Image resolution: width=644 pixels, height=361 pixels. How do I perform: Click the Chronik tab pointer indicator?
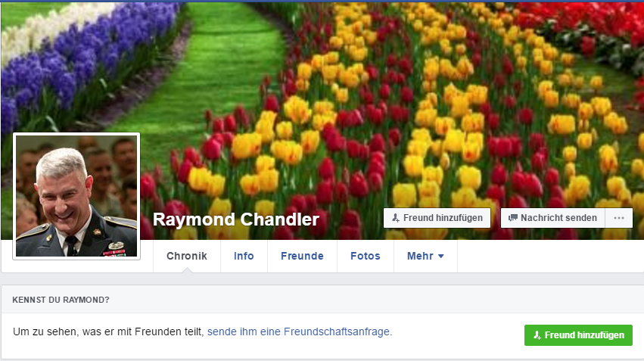click(187, 270)
